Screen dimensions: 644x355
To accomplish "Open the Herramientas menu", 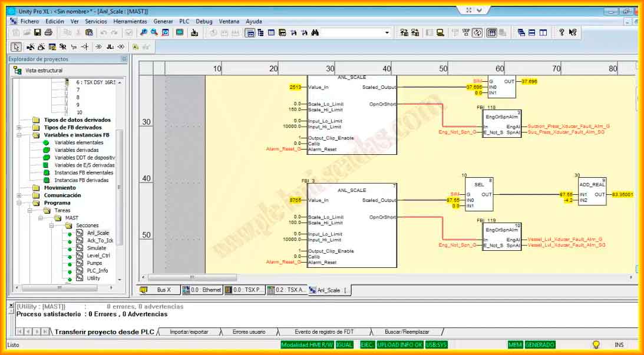I will [x=130, y=21].
